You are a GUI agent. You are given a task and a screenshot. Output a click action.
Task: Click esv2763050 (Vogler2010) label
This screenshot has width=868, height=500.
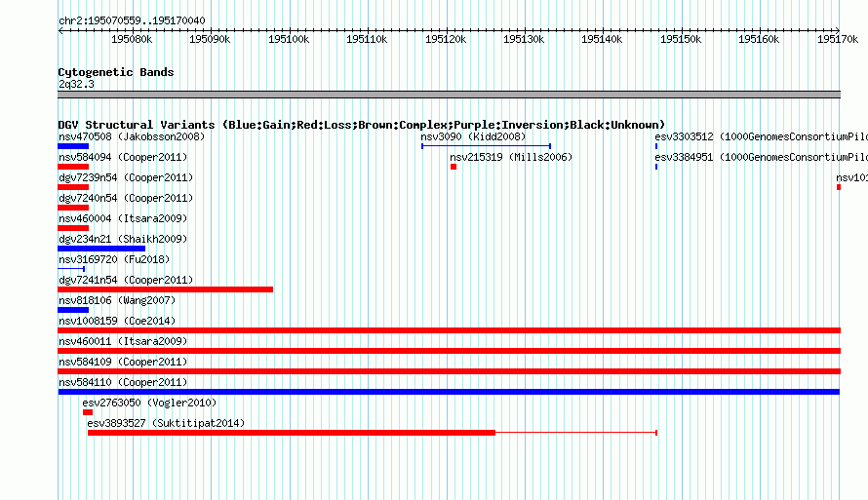coord(149,403)
